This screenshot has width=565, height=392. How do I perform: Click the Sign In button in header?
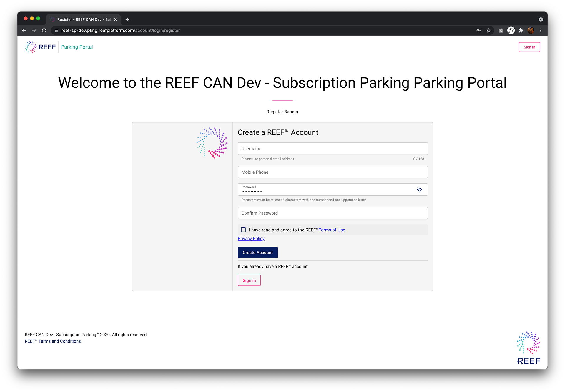pyautogui.click(x=529, y=47)
